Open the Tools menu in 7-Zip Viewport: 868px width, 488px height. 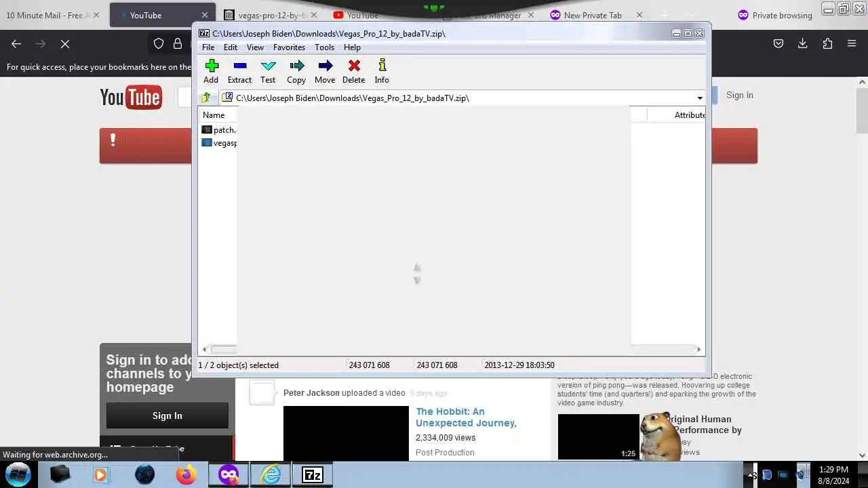pyautogui.click(x=324, y=47)
